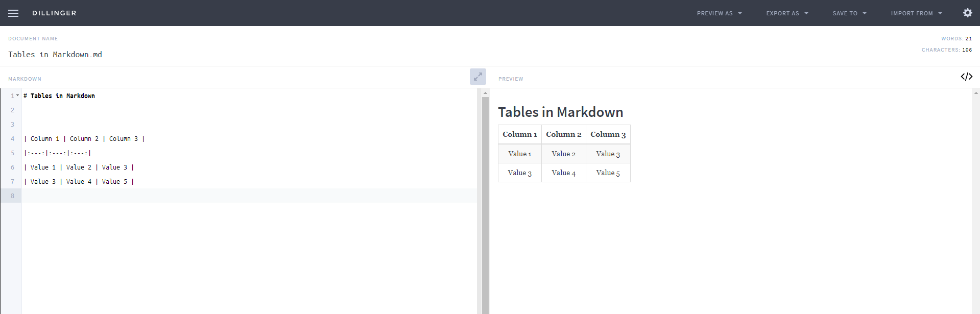Open the Preview As dropdown
The image size is (980, 314).
719,13
